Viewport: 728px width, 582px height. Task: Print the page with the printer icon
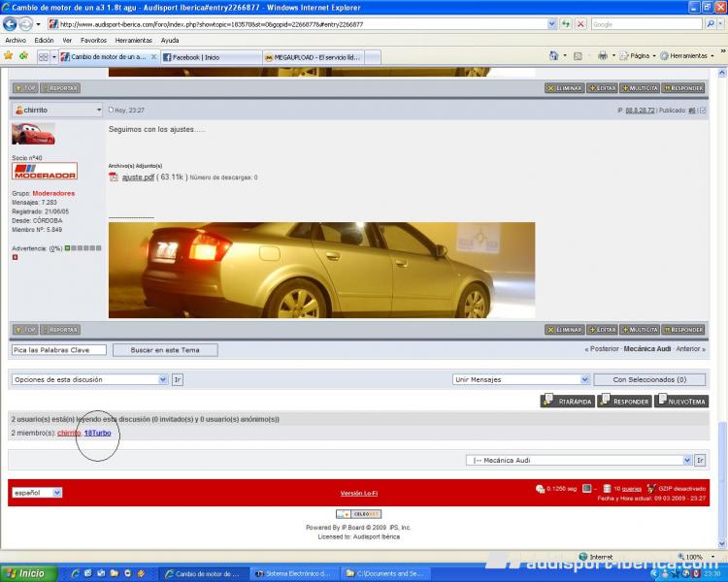(x=602, y=56)
